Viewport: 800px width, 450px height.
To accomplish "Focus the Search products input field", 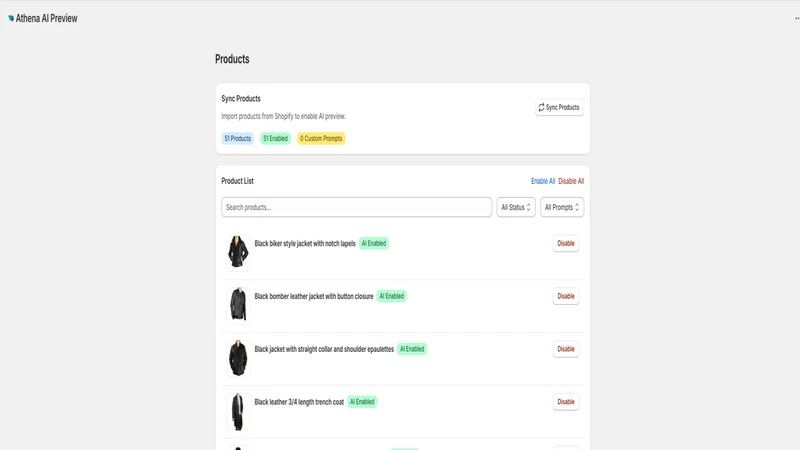I will pos(357,207).
